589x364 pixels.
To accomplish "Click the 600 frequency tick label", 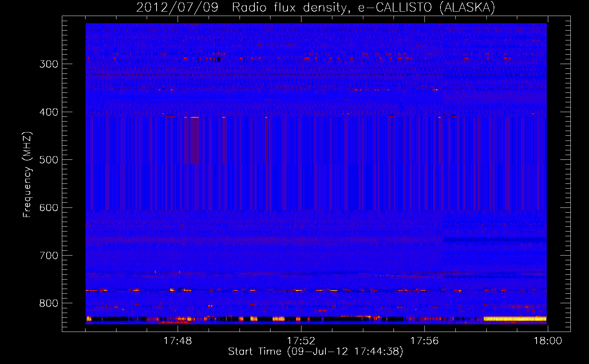I will tap(49, 207).
